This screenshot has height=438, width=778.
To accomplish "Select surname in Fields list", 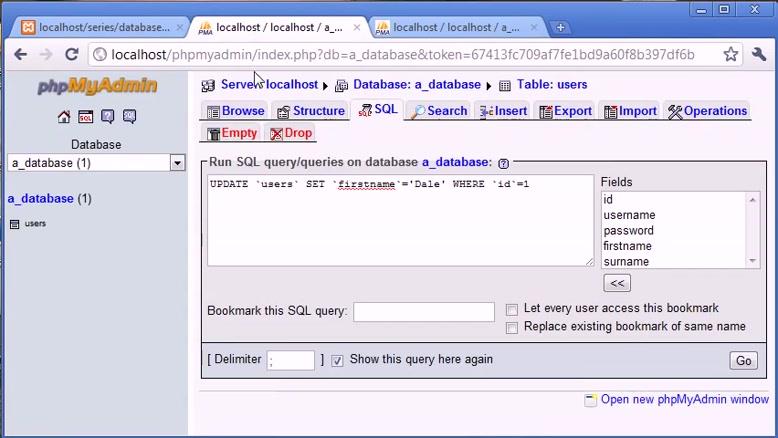I will tap(675, 261).
